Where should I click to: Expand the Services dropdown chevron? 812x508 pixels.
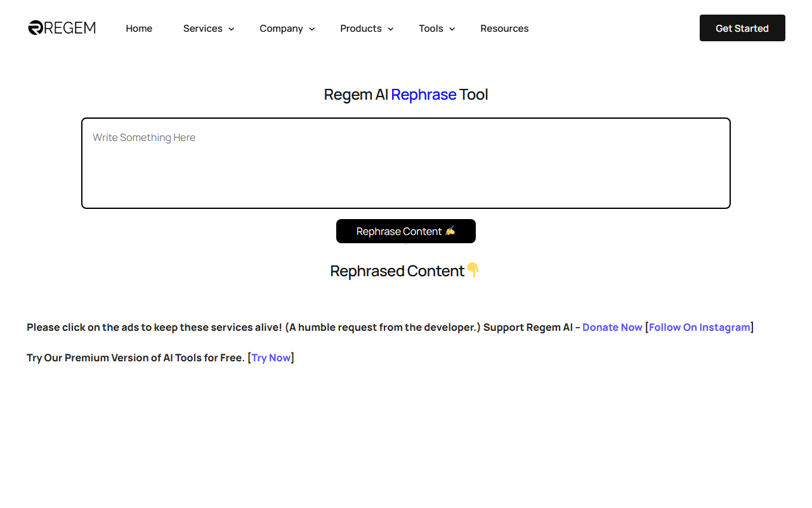(232, 29)
